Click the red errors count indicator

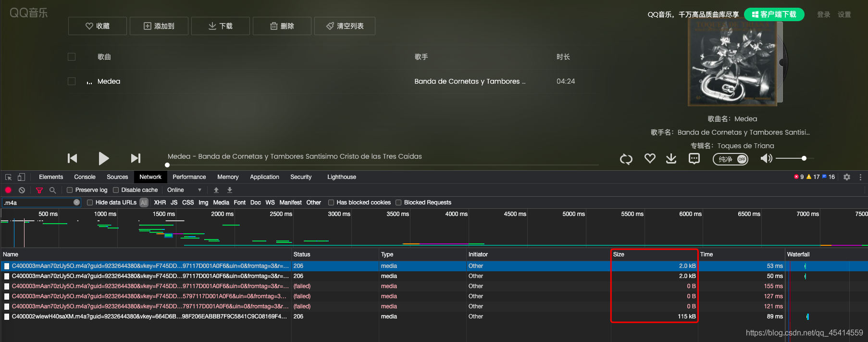click(799, 177)
